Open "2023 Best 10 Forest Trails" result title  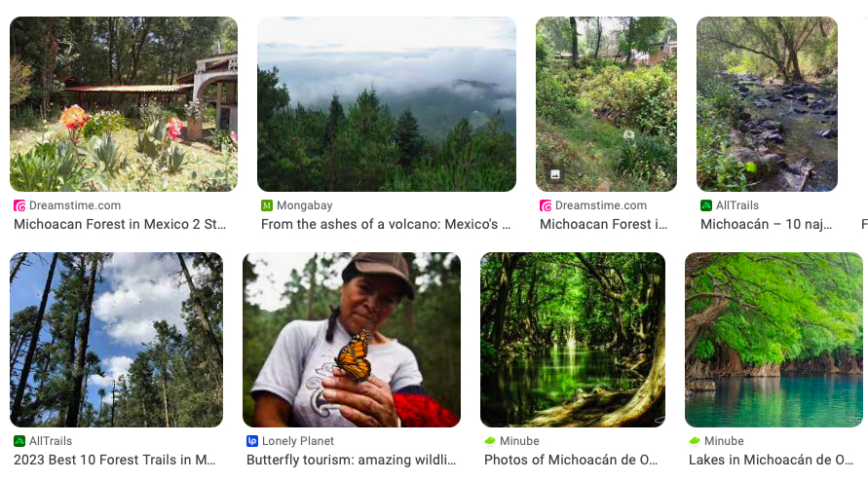(115, 460)
